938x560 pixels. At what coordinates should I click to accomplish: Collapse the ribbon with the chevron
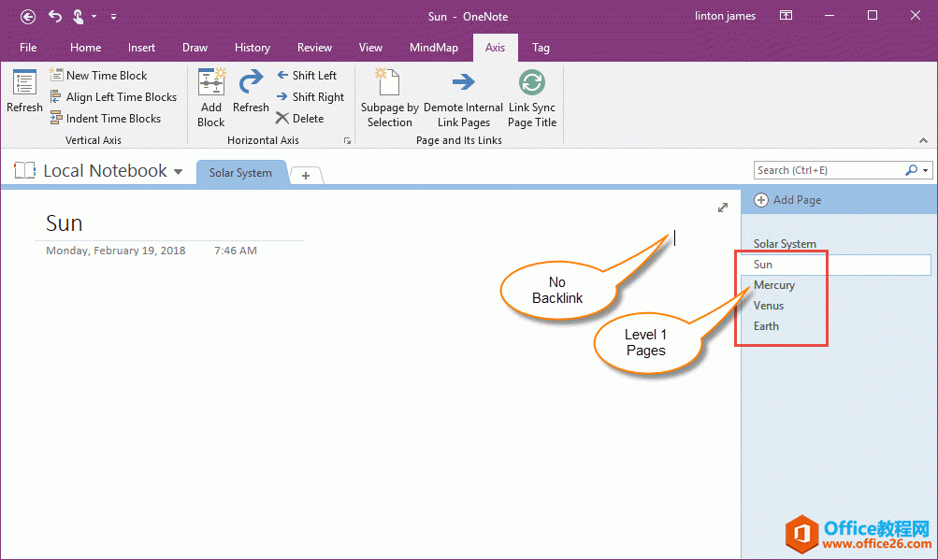922,140
